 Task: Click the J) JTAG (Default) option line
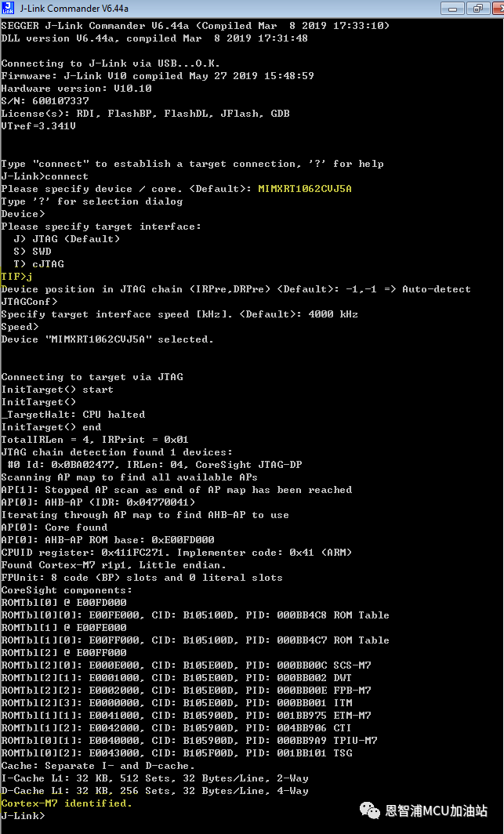click(67, 239)
